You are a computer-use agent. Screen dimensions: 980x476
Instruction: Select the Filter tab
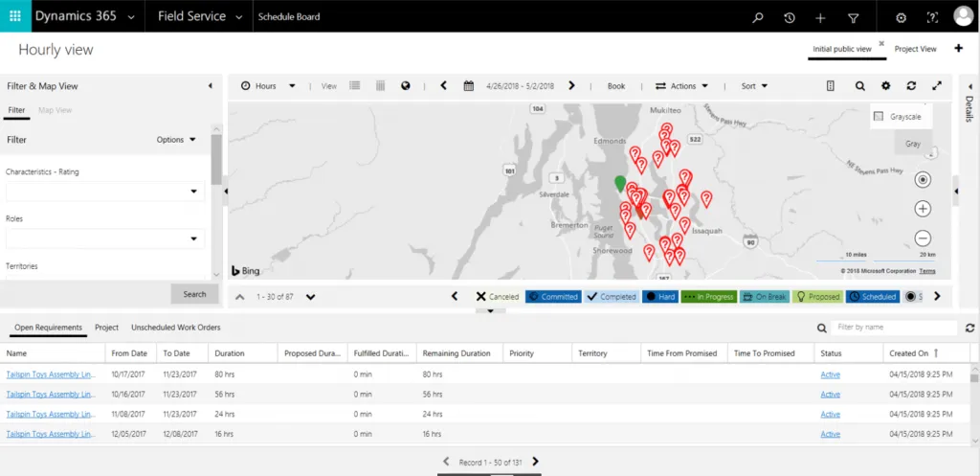[17, 110]
